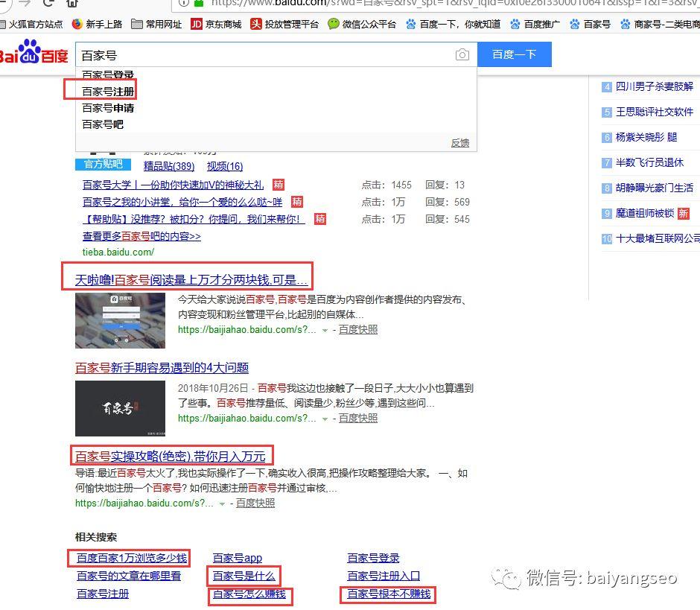Open 视频(16) link

[x=225, y=166]
